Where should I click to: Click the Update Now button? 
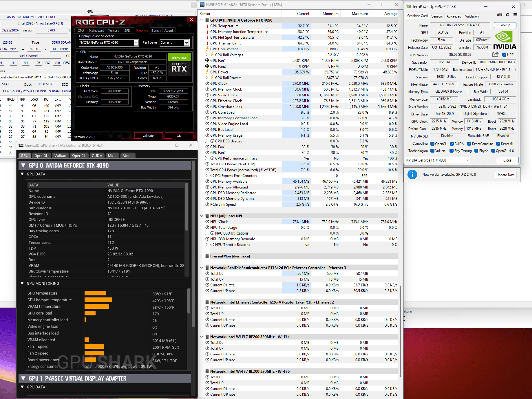[x=505, y=175]
